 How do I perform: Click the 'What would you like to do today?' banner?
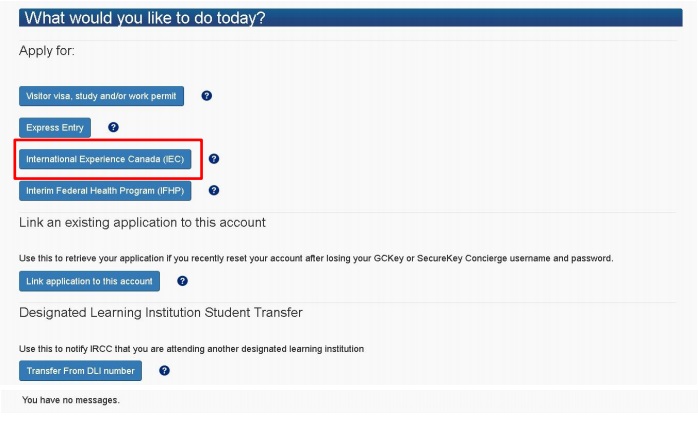pos(351,18)
